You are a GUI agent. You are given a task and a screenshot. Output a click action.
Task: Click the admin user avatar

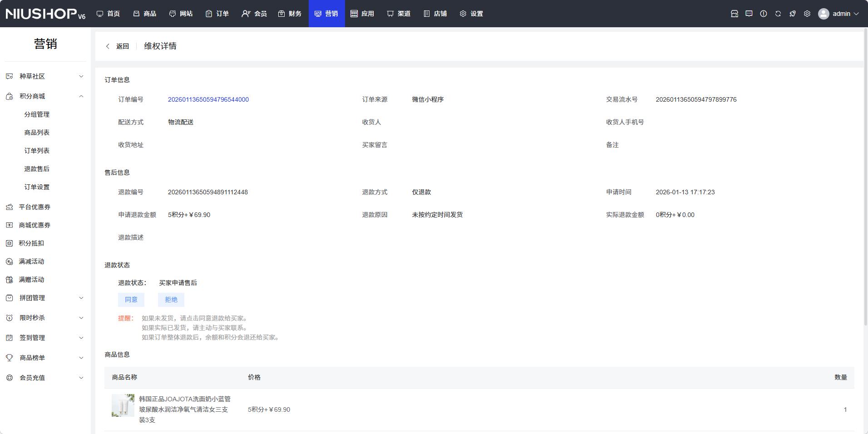point(823,14)
